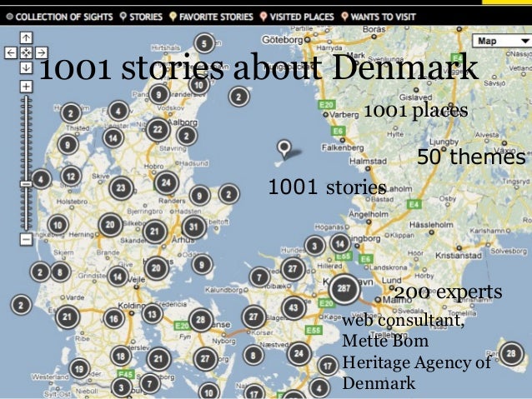Click the E20 highway badge near Varberg

click(x=326, y=105)
